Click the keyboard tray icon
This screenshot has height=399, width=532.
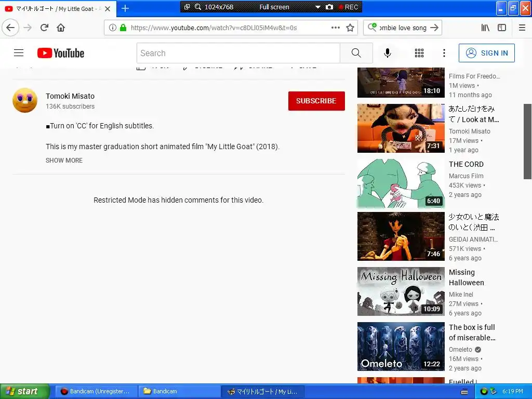464,392
